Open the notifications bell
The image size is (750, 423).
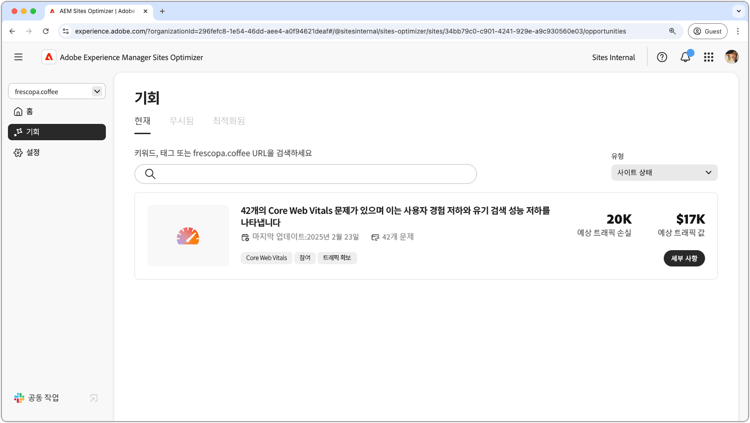(x=685, y=57)
